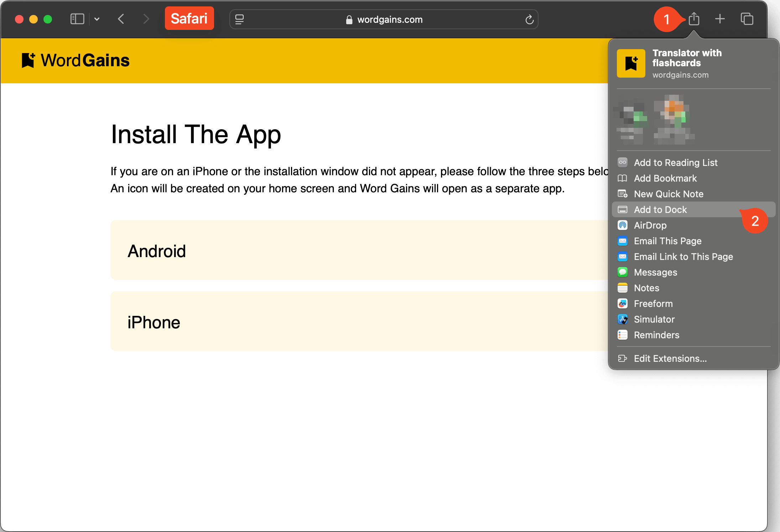Go forward with the forward arrow
This screenshot has height=532, width=780.
(146, 19)
